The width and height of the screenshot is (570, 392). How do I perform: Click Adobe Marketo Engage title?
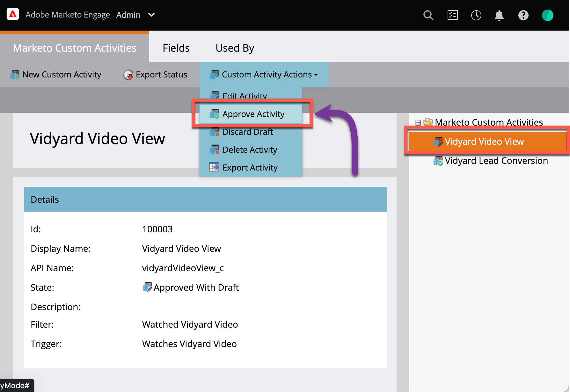[68, 15]
